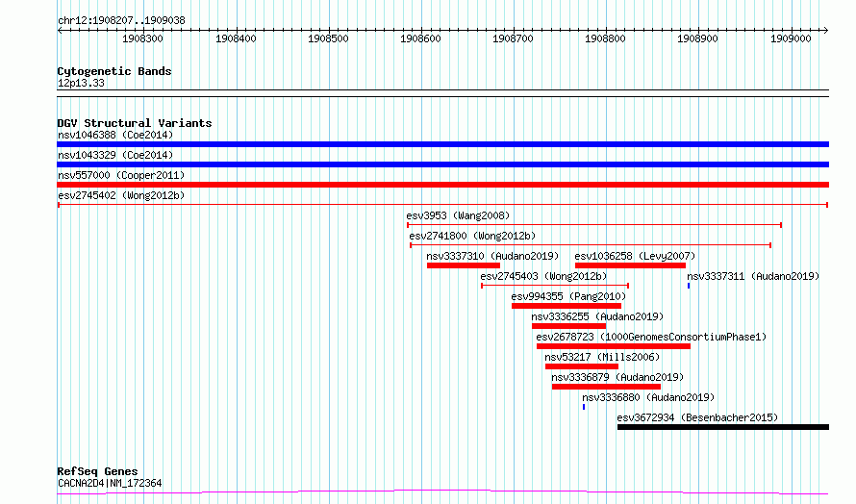Click ruler position 1908400
856x504 pixels.
click(x=236, y=38)
